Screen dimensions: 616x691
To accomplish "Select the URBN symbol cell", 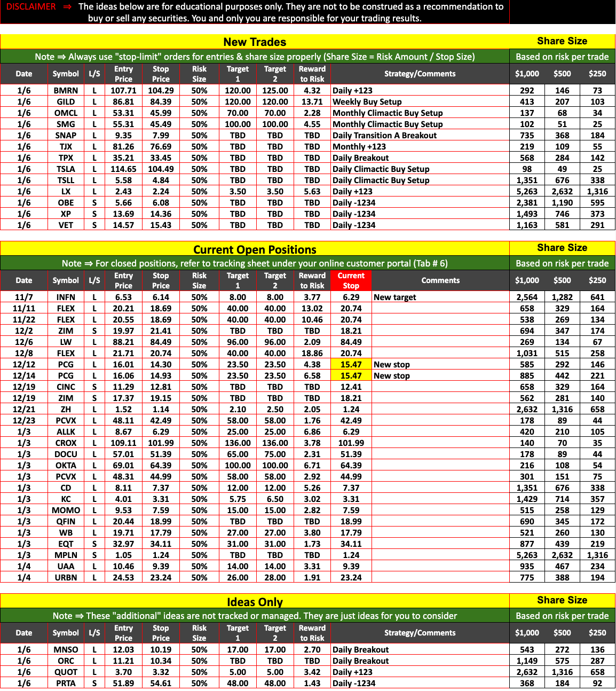I will [x=66, y=578].
